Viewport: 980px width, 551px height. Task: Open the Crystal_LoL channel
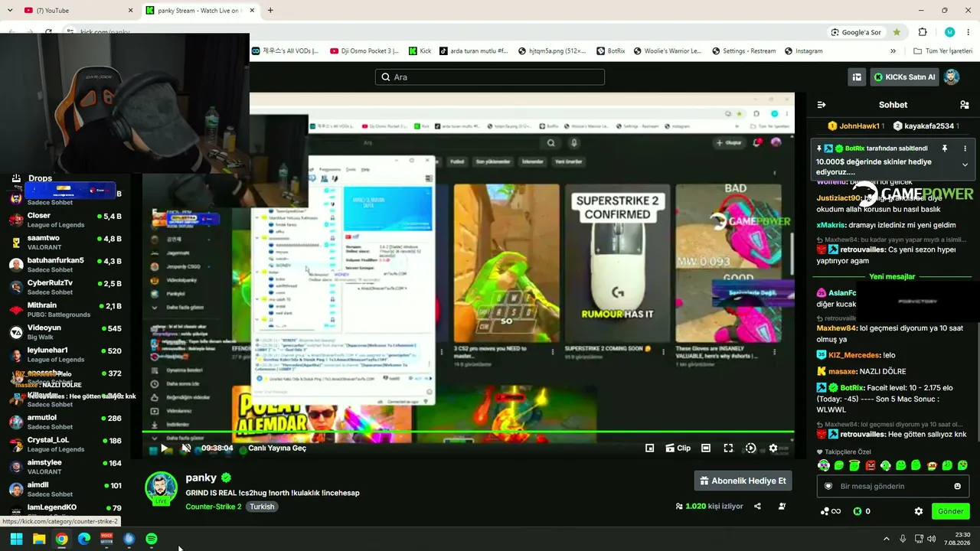(x=65, y=444)
